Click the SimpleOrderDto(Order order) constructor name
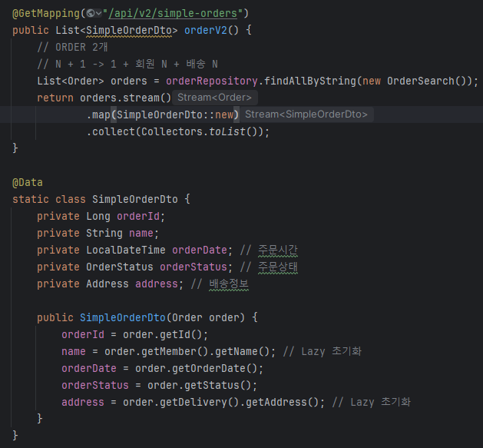Viewport: 483px width, 448px height. pos(123,317)
